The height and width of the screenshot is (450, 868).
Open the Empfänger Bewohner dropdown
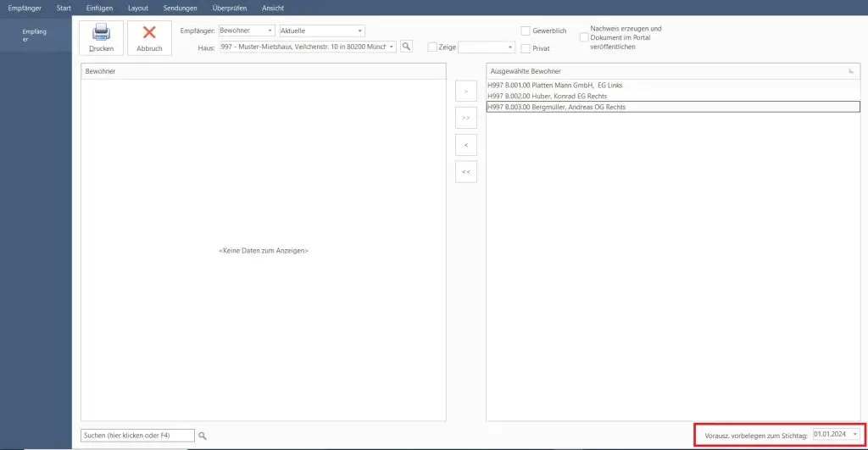coord(270,31)
